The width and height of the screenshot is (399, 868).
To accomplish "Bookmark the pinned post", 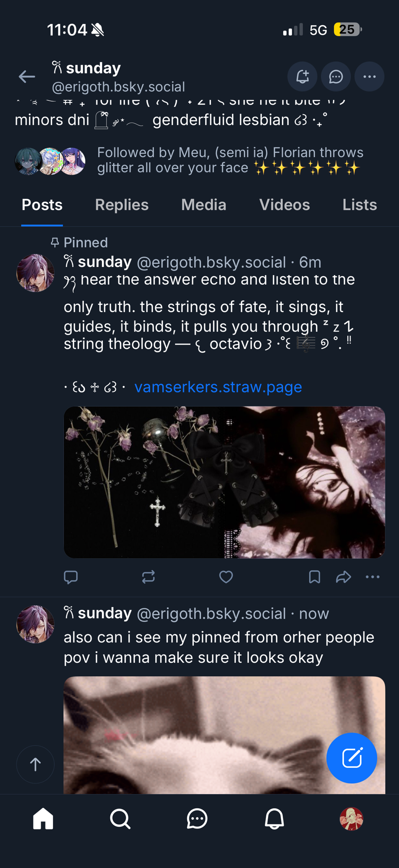I will [314, 577].
